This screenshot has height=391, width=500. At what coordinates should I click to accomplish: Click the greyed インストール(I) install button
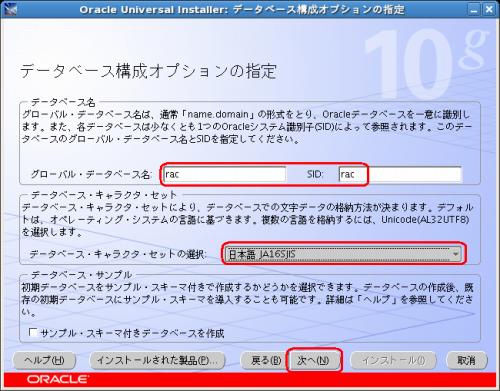coord(393,360)
